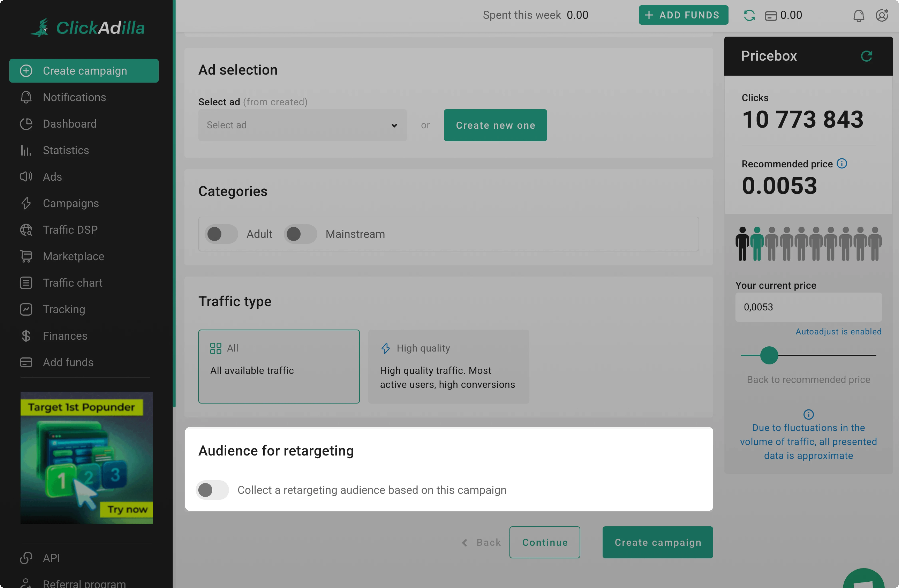This screenshot has width=899, height=588.
Task: Click the Create new one button
Action: [x=495, y=125]
